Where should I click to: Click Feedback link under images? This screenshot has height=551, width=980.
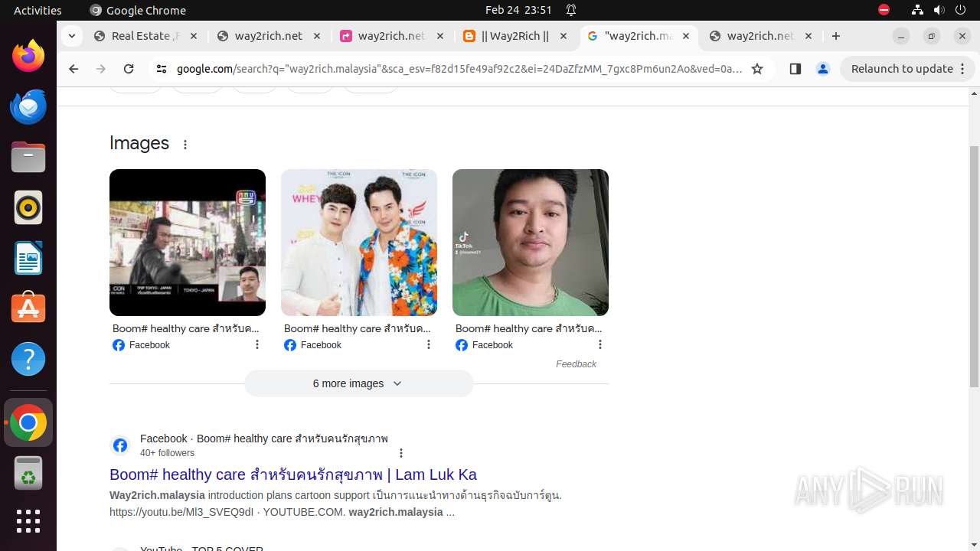tap(576, 364)
